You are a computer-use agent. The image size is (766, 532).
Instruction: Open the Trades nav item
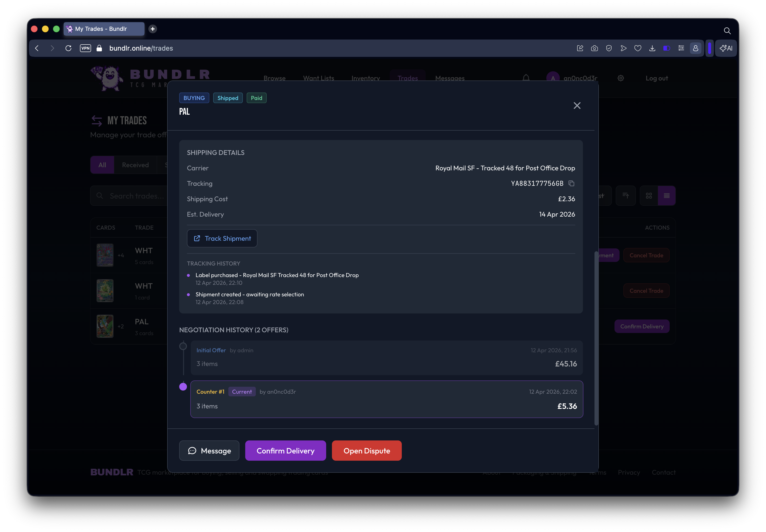[x=408, y=78]
